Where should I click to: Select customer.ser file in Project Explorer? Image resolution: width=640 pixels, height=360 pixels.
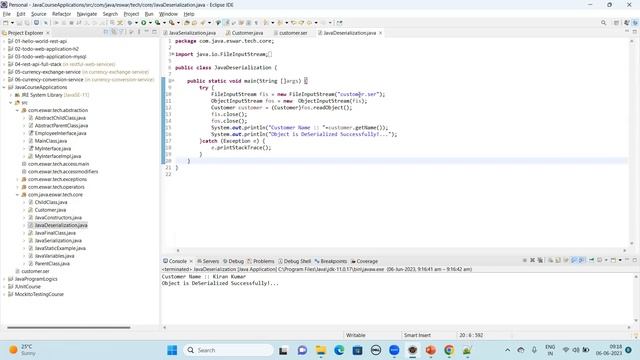(35, 271)
